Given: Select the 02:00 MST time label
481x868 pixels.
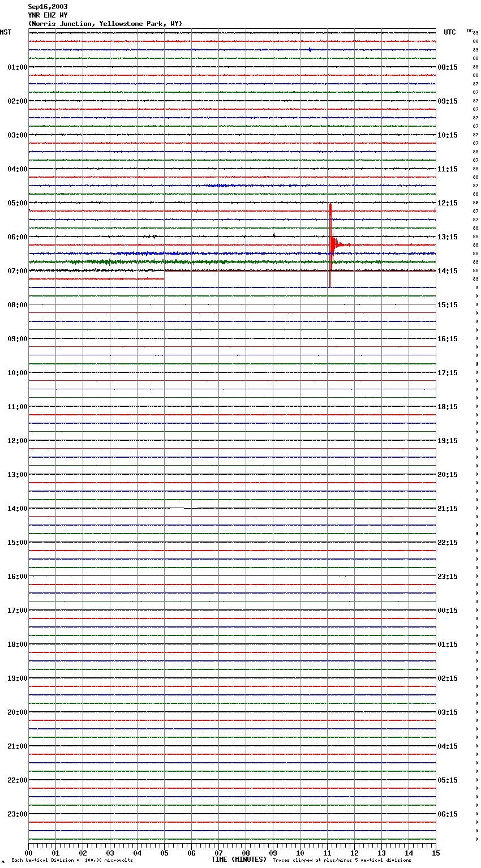Looking at the screenshot, I should [x=18, y=101].
